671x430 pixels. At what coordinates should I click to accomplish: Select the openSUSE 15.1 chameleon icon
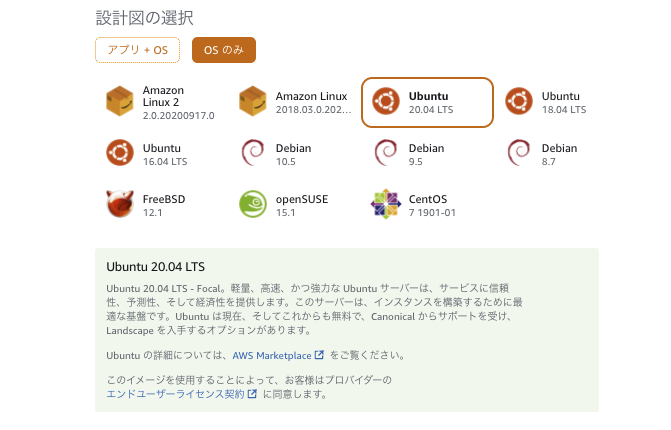point(254,205)
